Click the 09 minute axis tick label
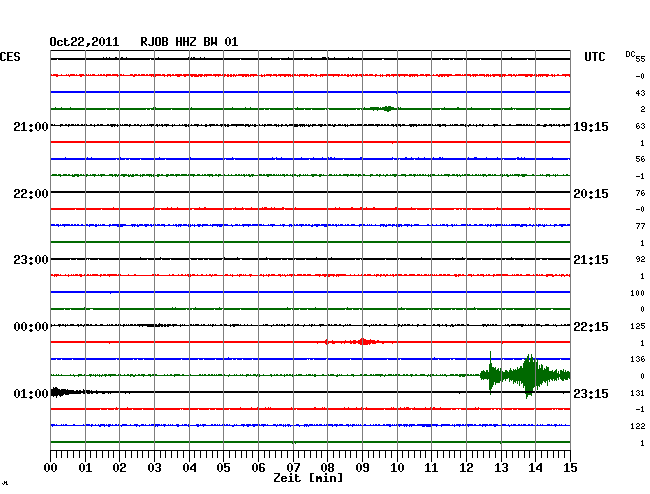The image size is (650, 494). pyautogui.click(x=362, y=468)
